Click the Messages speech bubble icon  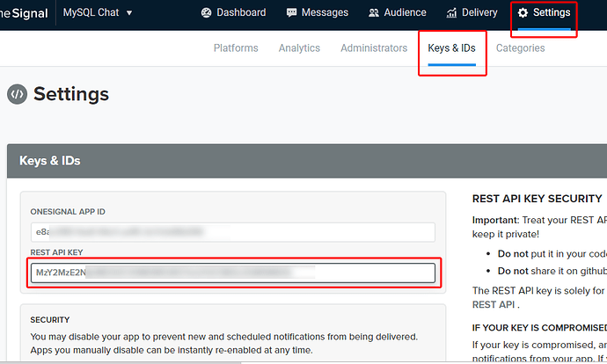click(x=292, y=13)
